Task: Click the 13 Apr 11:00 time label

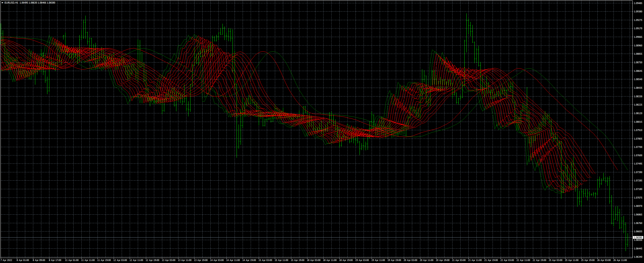Action: (x=185, y=260)
